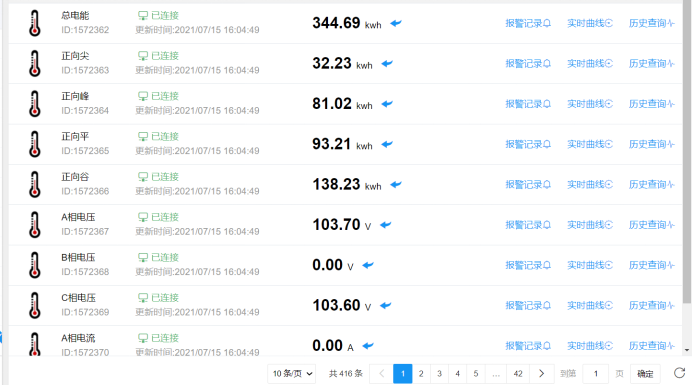Open 实时曲线 for 正向谷
This screenshot has width=693, height=385.
point(590,184)
